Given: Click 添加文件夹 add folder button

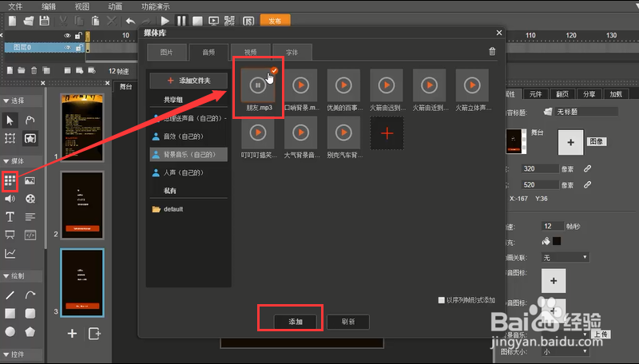Looking at the screenshot, I should (x=189, y=81).
